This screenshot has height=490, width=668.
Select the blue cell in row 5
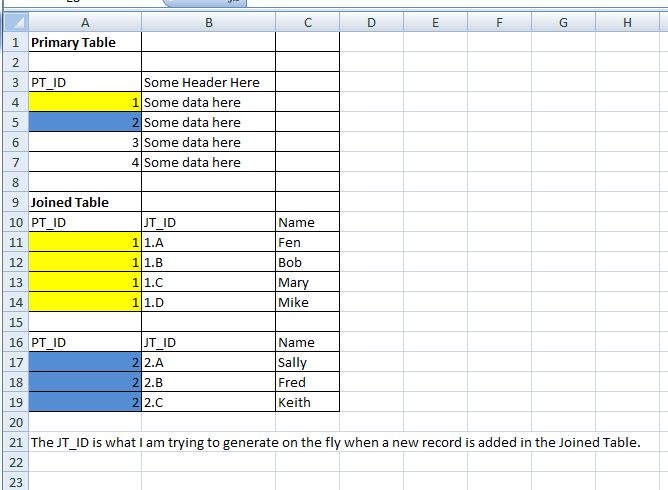[84, 122]
